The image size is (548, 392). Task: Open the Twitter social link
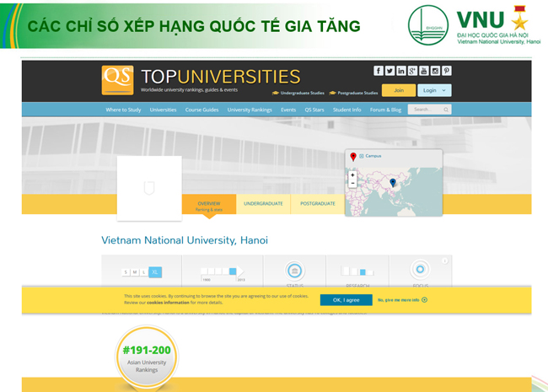pos(390,71)
